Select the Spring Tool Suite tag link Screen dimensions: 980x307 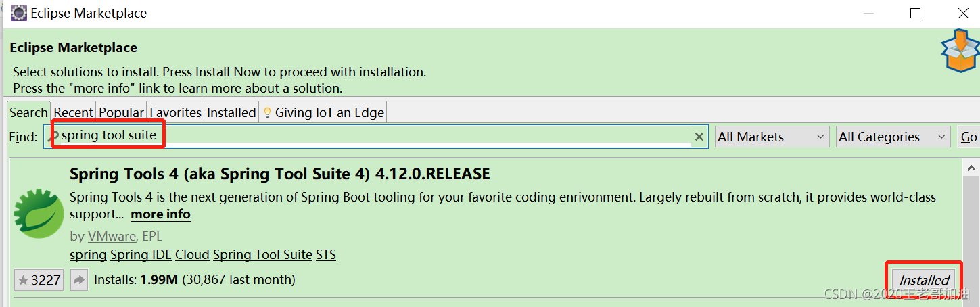click(262, 255)
